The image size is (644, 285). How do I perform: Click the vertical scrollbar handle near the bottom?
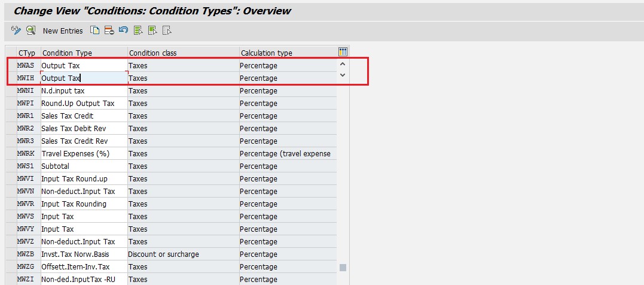(343, 267)
